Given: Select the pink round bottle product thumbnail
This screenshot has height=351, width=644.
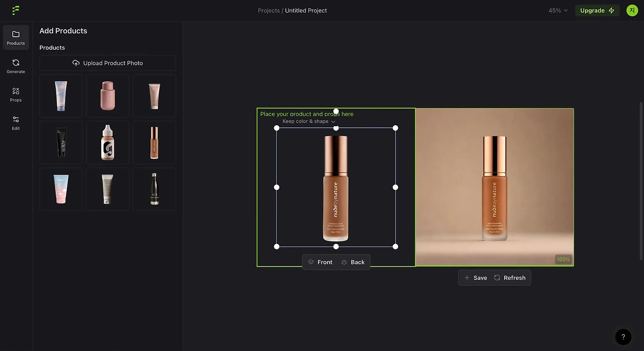Looking at the screenshot, I should tap(108, 96).
